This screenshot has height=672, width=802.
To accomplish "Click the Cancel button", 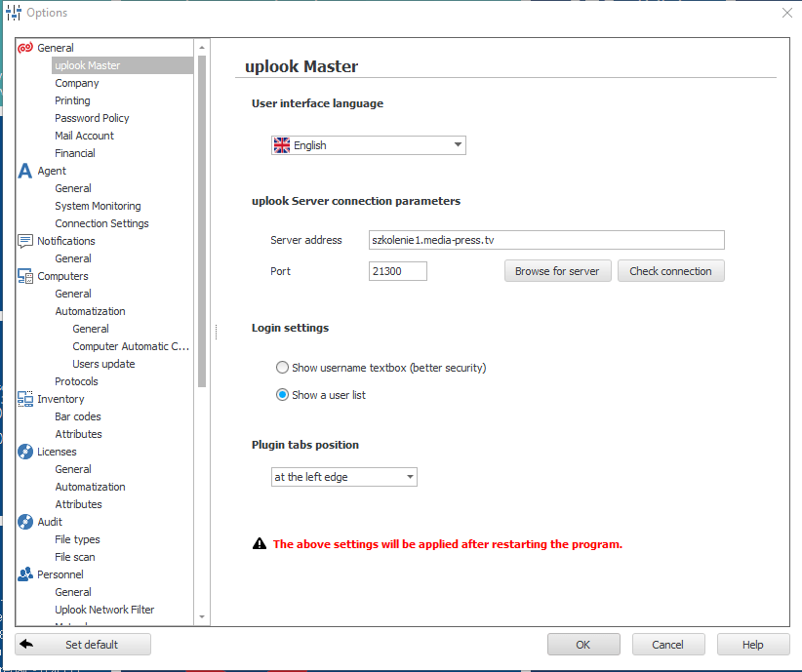I will click(668, 645).
